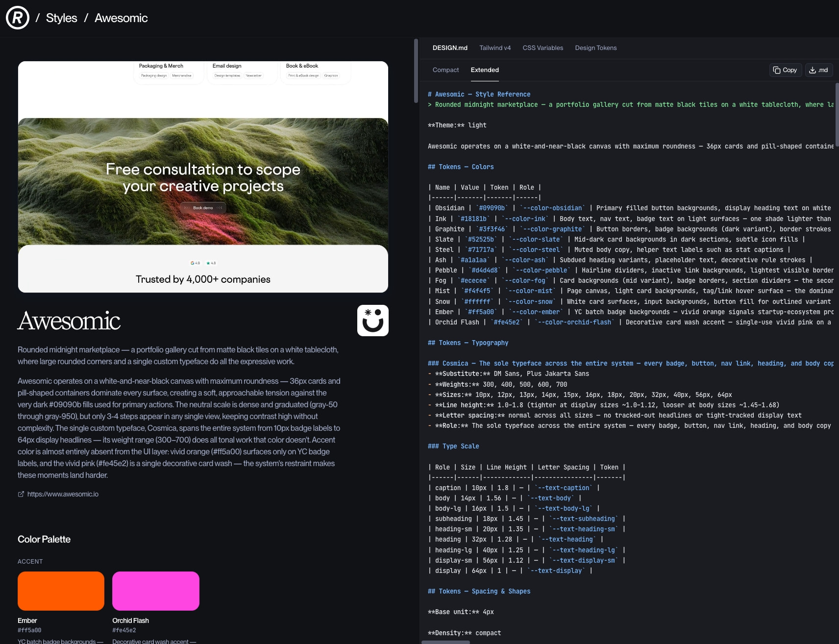Image resolution: width=839 pixels, height=644 pixels.
Task: Click the '--color-orchid-flash' token
Action: coord(574,322)
